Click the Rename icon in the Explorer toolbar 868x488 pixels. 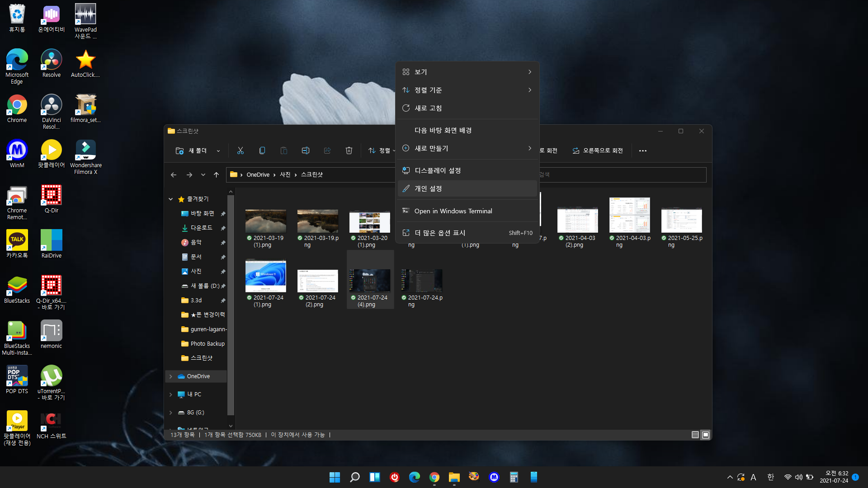(306, 150)
